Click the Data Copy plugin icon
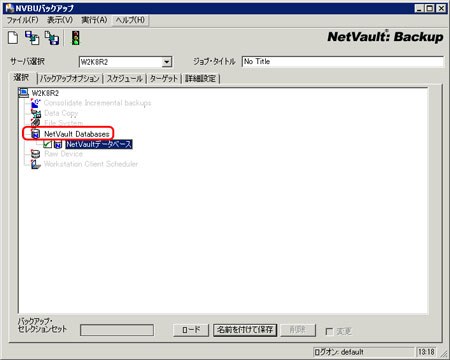This screenshot has width=450, height=360. (36, 113)
